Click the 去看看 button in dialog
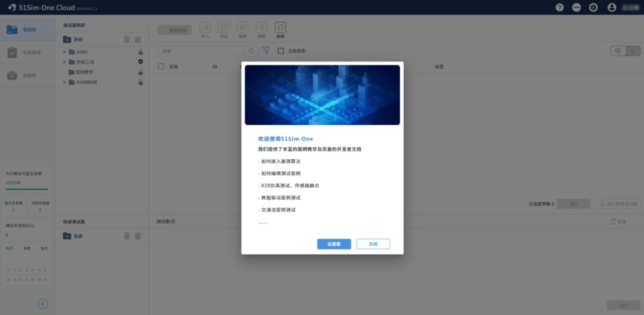The width and height of the screenshot is (644, 315). (x=334, y=244)
